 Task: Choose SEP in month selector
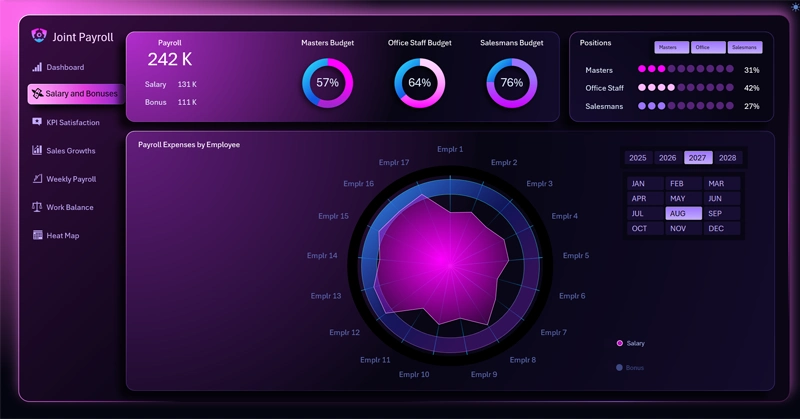pyautogui.click(x=722, y=213)
